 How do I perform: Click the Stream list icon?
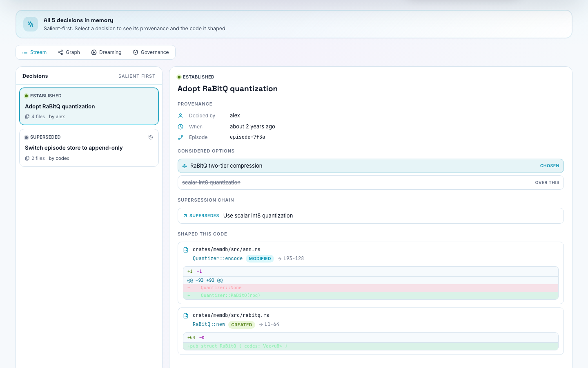[x=25, y=52]
